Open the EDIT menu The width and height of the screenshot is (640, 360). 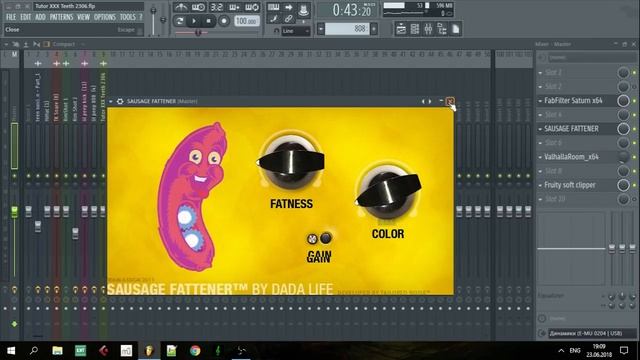(x=26, y=17)
